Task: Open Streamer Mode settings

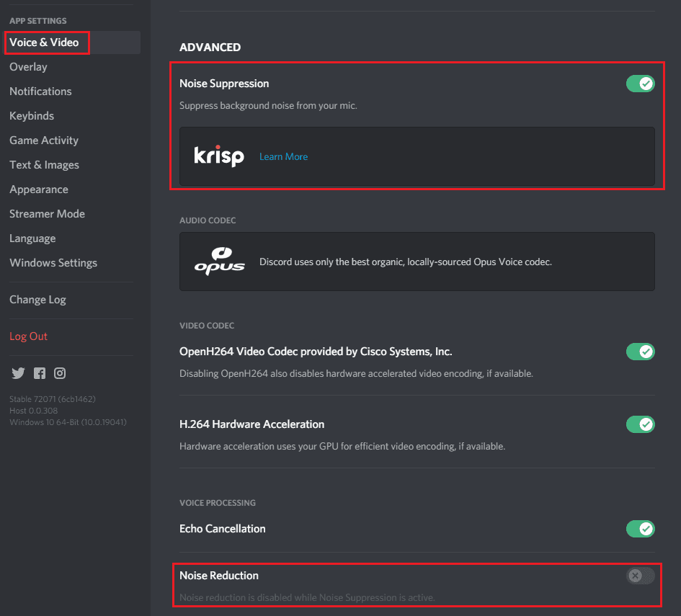Action: (x=47, y=213)
